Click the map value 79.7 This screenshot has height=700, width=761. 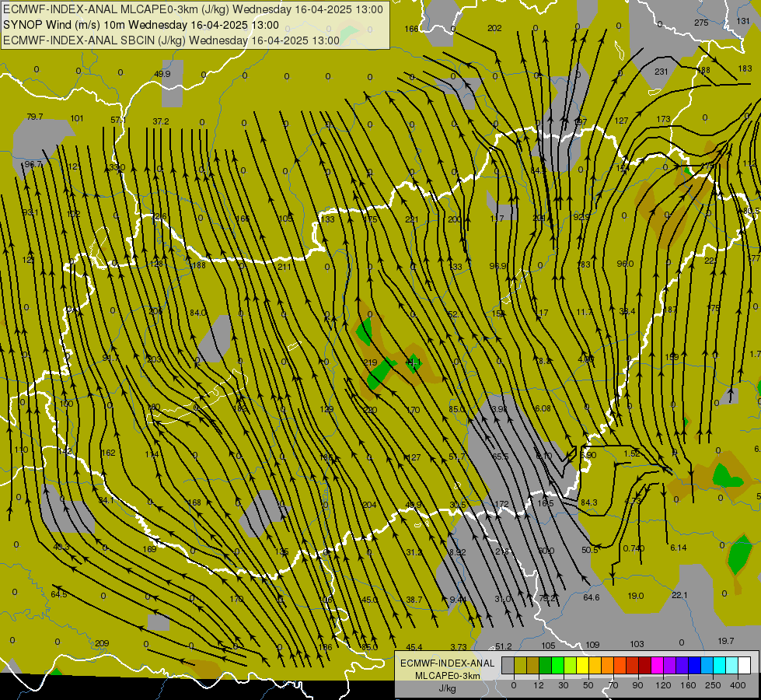[x=35, y=117]
